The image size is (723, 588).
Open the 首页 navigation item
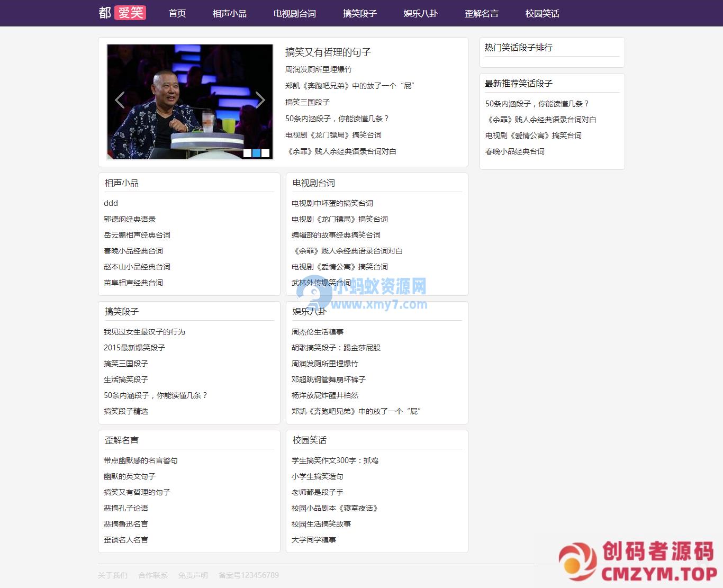point(177,13)
